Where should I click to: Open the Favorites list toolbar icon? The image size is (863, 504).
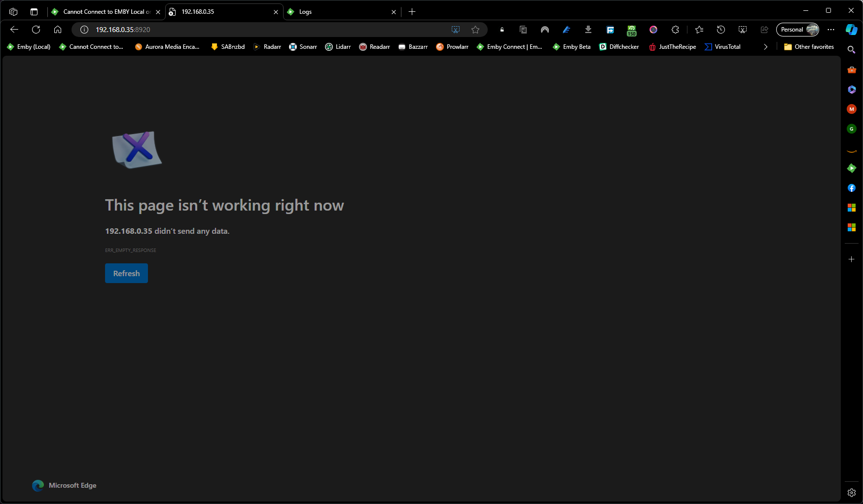tap(699, 30)
